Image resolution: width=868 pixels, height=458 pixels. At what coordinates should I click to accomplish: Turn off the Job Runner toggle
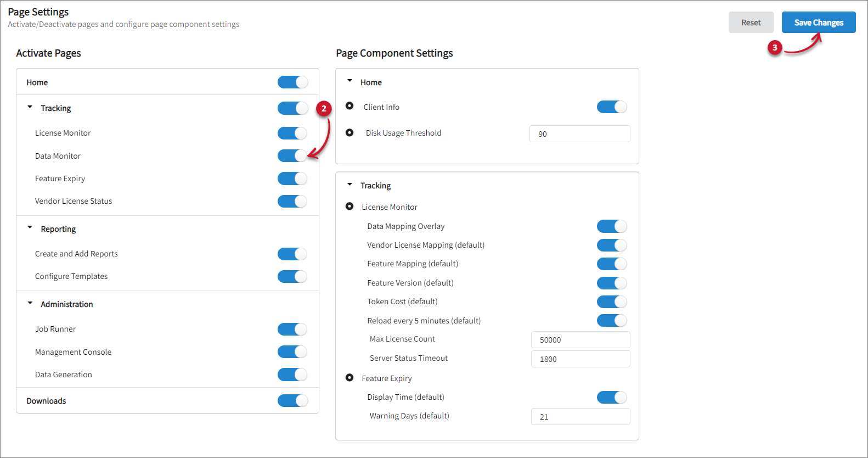[292, 329]
